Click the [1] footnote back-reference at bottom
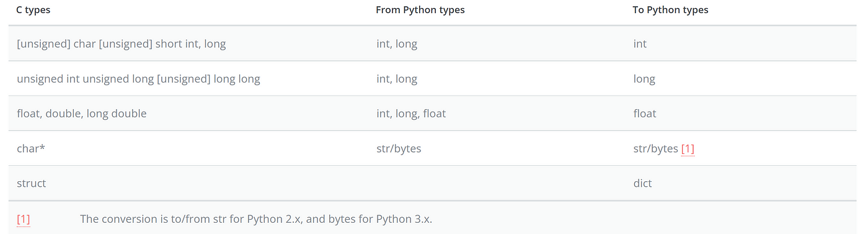The image size is (868, 234). click(x=24, y=219)
